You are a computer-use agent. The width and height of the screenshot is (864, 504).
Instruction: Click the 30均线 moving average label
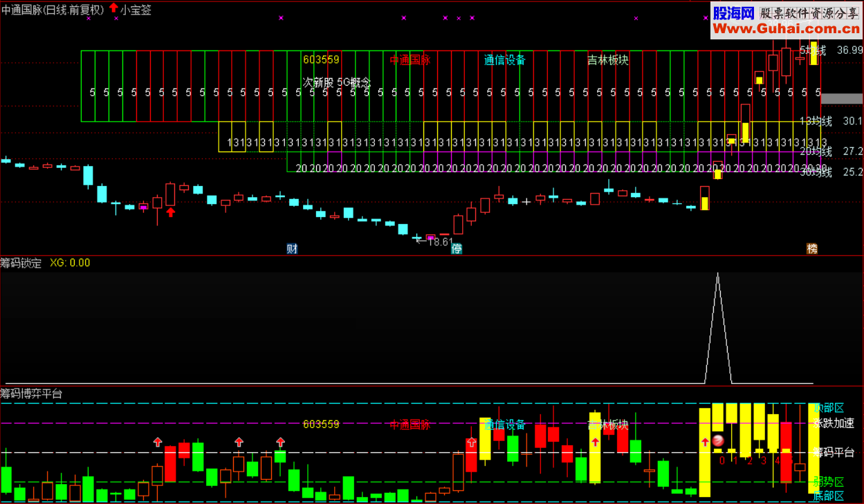click(x=816, y=172)
